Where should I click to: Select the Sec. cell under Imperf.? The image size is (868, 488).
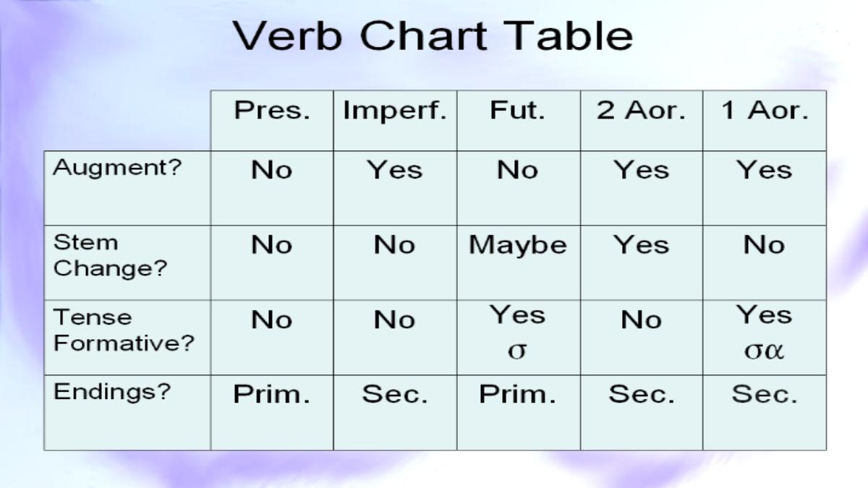pyautogui.click(x=395, y=413)
